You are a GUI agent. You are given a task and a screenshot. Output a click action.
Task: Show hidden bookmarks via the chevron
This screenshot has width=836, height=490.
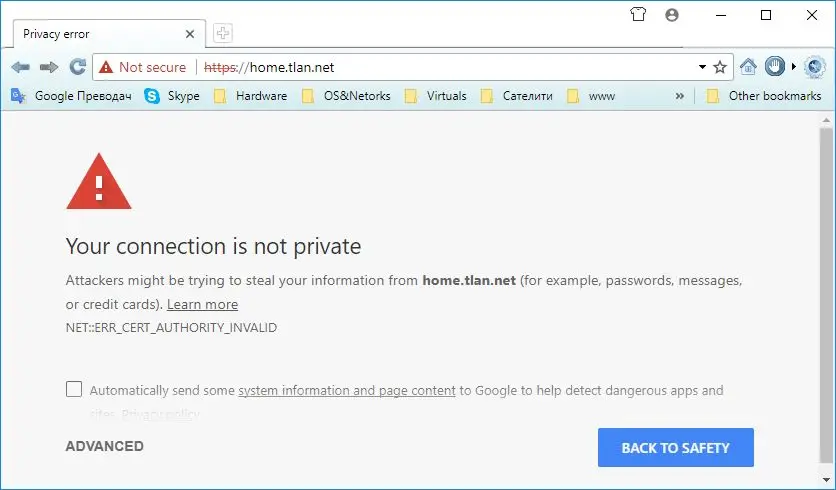point(680,96)
